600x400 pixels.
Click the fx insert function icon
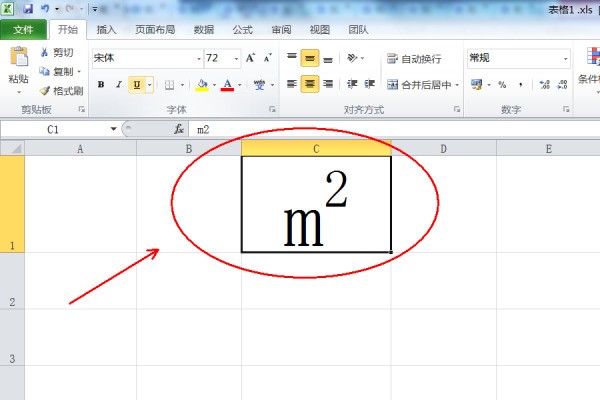tap(179, 129)
